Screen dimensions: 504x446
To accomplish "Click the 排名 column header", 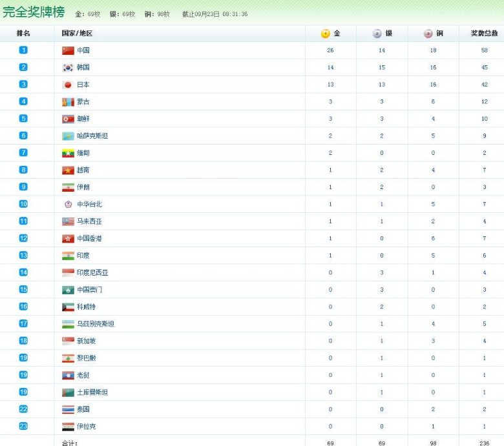I will point(23,34).
